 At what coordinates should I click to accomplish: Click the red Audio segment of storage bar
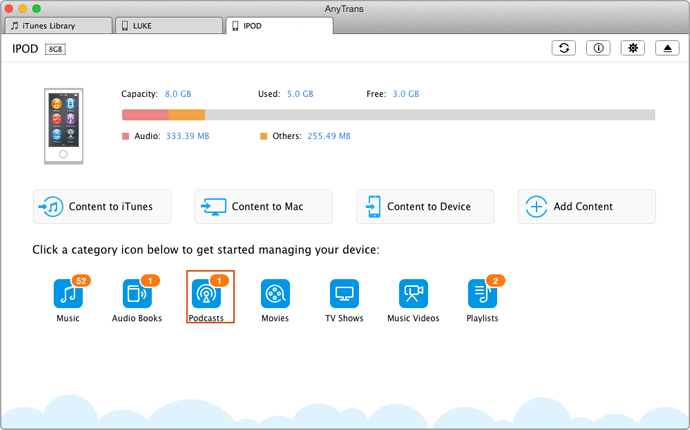click(x=145, y=115)
